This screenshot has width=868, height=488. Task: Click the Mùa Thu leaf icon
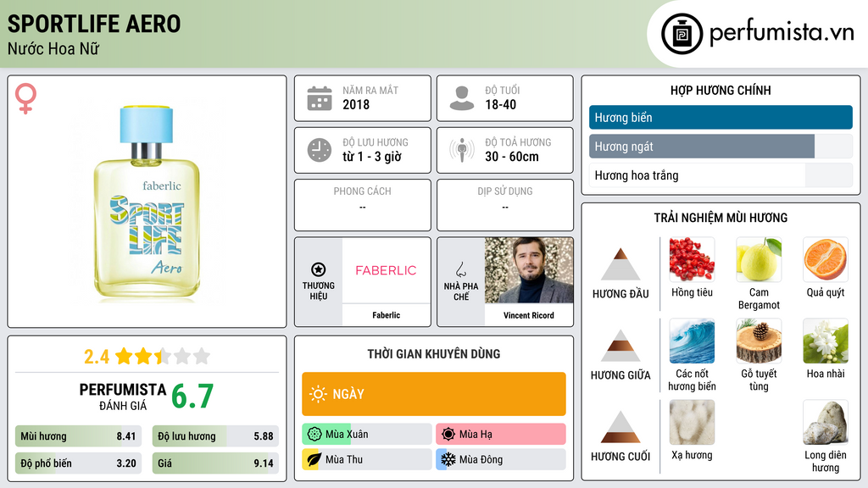point(314,459)
